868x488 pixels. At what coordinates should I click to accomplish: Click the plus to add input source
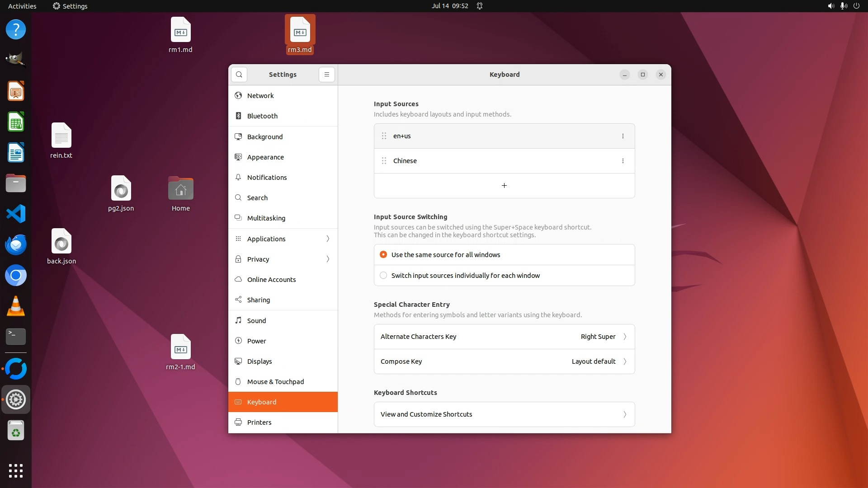click(x=504, y=186)
